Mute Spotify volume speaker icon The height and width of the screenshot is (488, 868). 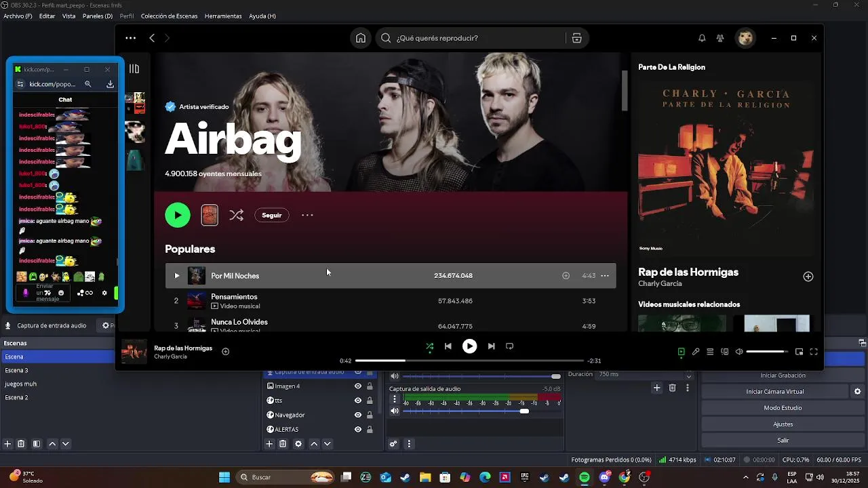tap(739, 352)
